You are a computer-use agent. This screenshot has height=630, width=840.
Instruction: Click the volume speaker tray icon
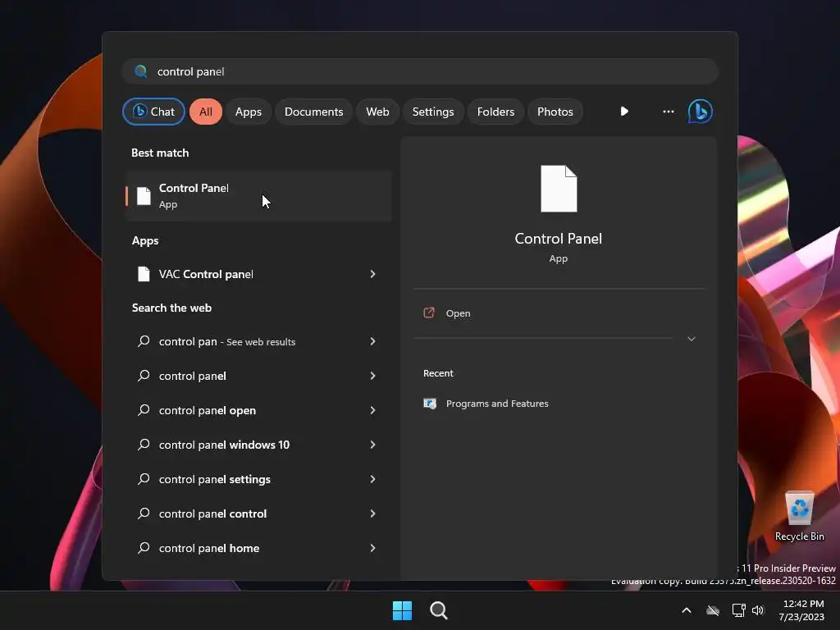coord(758,610)
